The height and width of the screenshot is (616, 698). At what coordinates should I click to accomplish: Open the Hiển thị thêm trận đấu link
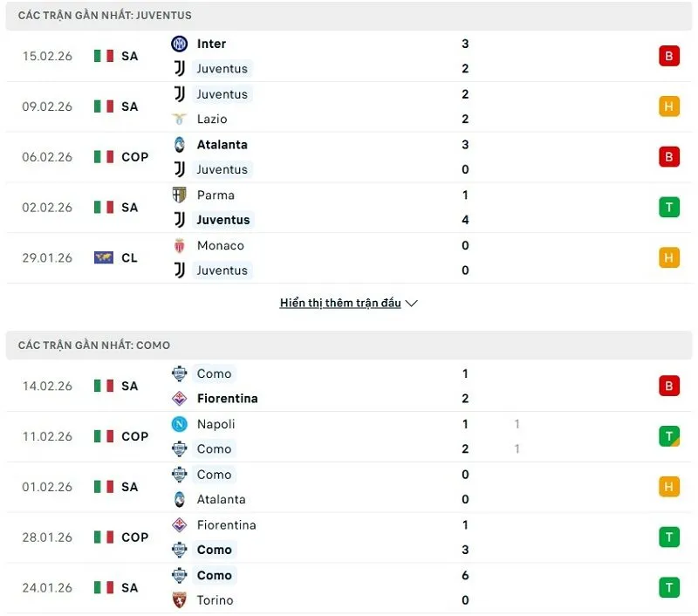click(x=340, y=304)
